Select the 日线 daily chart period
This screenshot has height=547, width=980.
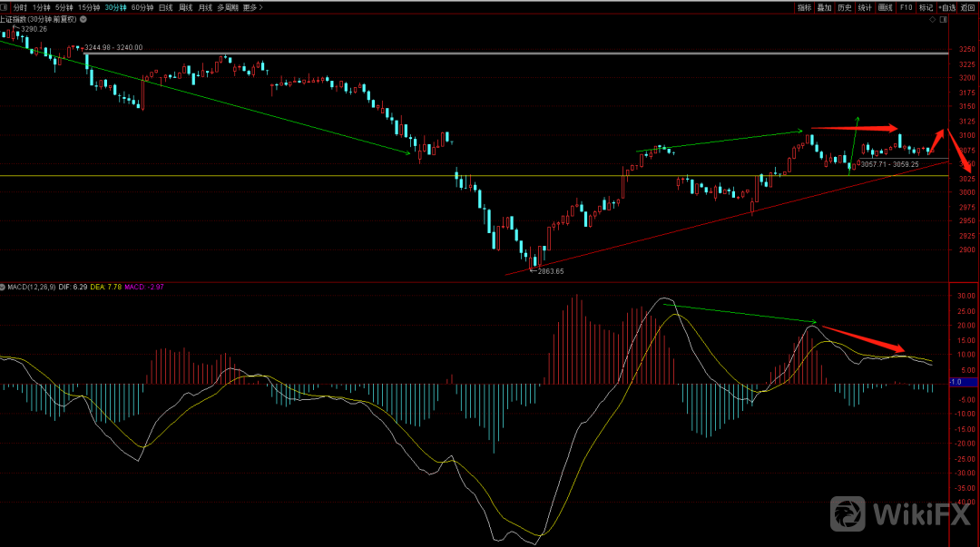coord(165,7)
